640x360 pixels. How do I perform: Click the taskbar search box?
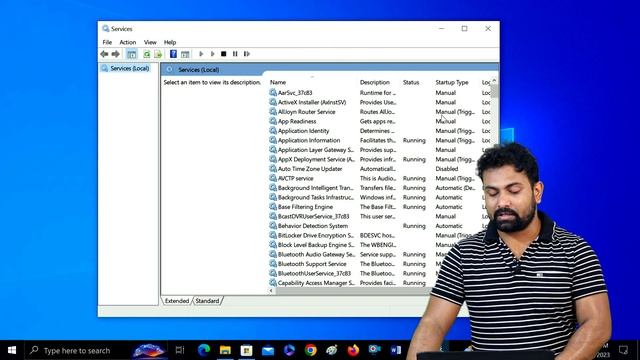coord(96,350)
